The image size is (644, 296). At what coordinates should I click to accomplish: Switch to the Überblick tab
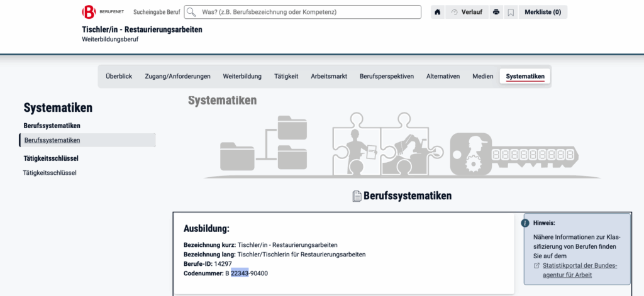coord(119,76)
